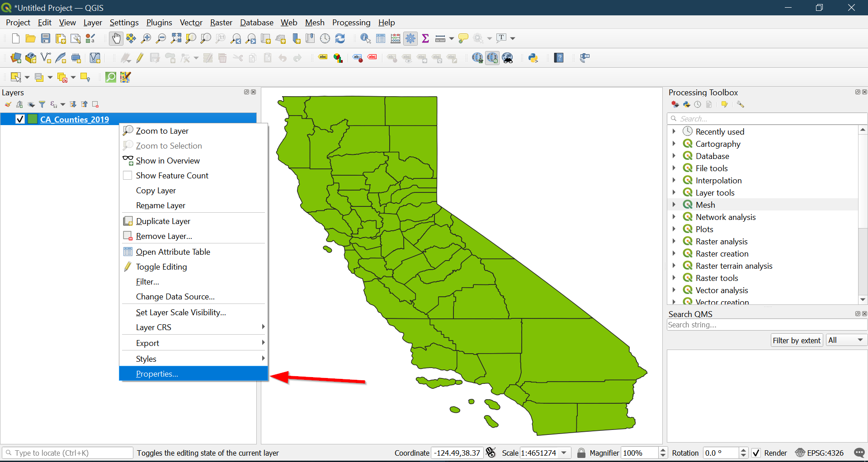The width and height of the screenshot is (868, 462).
Task: Enable Show Feature Count checkbox
Action: [128, 175]
